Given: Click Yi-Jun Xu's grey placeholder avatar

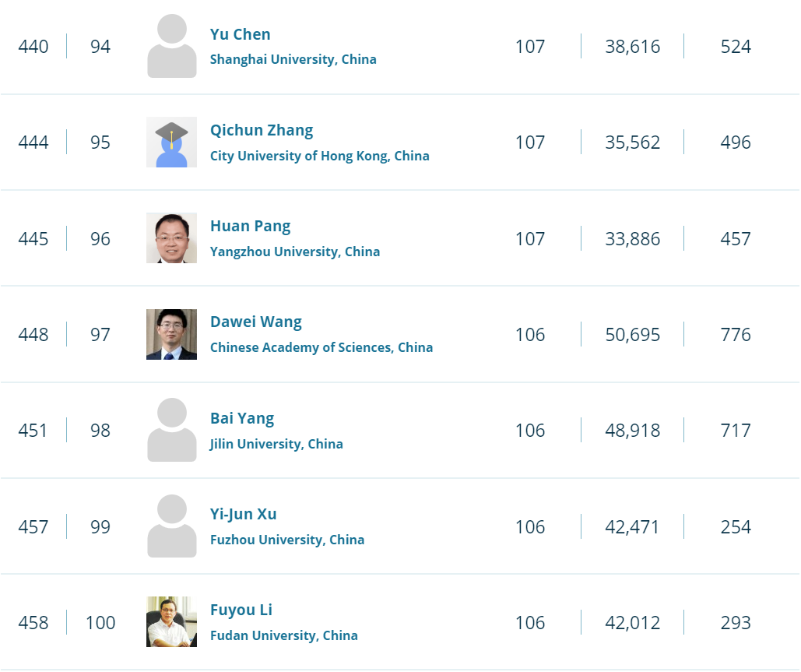Looking at the screenshot, I should [171, 526].
